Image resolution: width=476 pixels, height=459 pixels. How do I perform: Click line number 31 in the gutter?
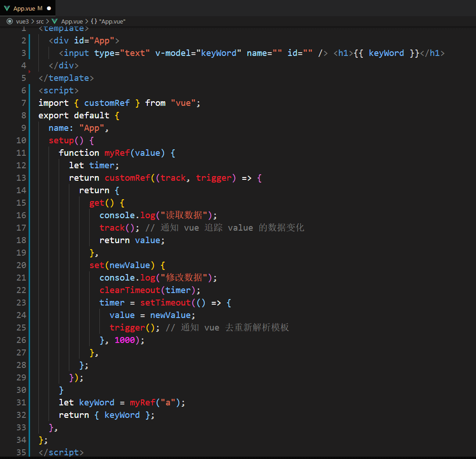pos(21,403)
